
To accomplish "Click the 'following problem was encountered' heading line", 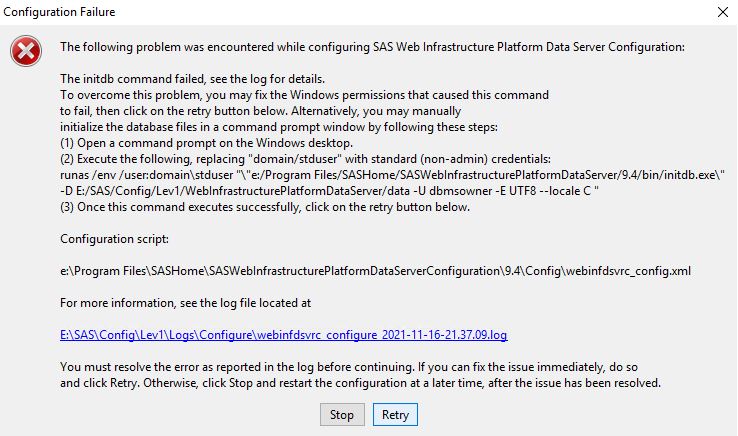I will pyautogui.click(x=372, y=47).
